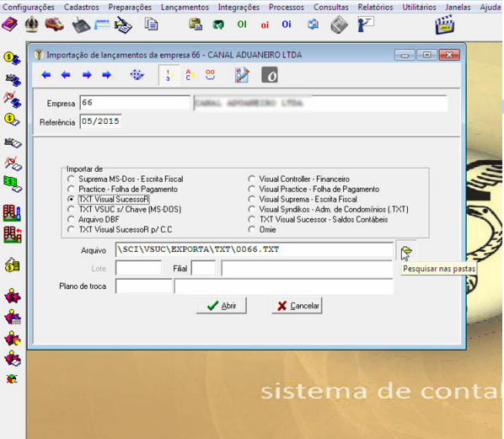Click the Abrir button
The height and width of the screenshot is (439, 504).
[222, 306]
